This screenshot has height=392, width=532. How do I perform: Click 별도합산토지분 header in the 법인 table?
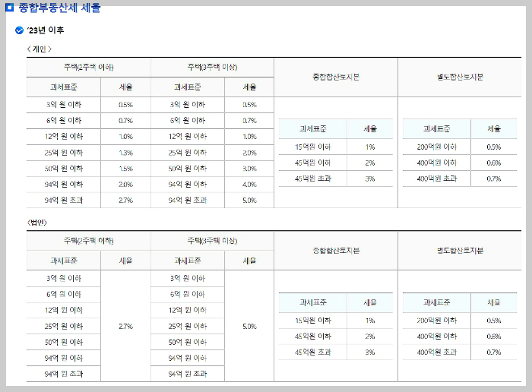pyautogui.click(x=460, y=251)
